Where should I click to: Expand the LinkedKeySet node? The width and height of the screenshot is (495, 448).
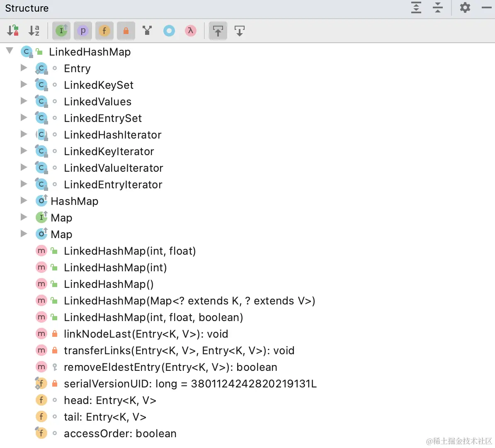click(x=24, y=84)
